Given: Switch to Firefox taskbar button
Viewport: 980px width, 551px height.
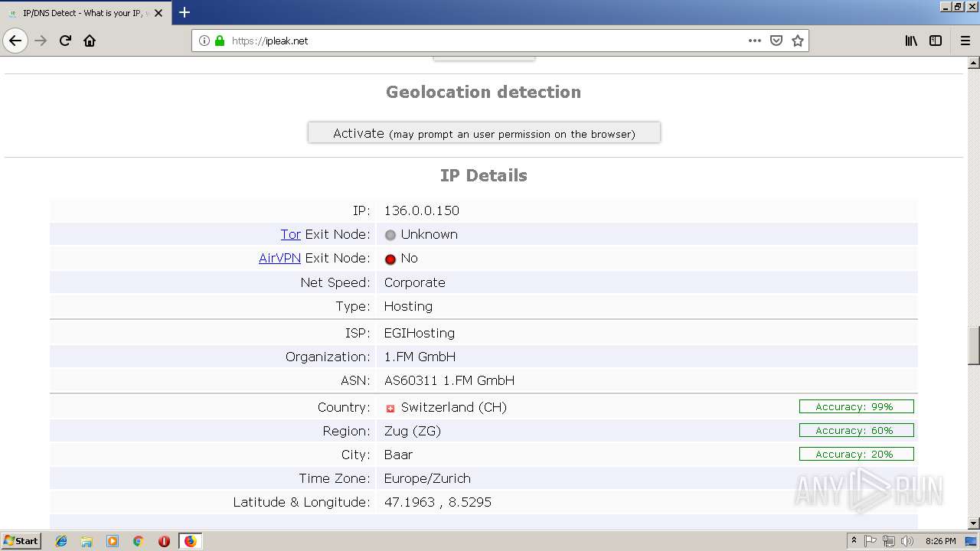Looking at the screenshot, I should point(190,541).
